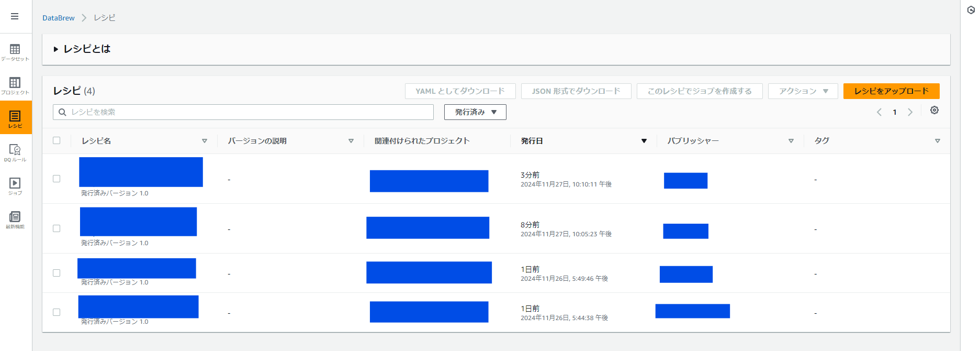Check the recipe published 3分前
This screenshot has width=980, height=351.
pos(57,179)
